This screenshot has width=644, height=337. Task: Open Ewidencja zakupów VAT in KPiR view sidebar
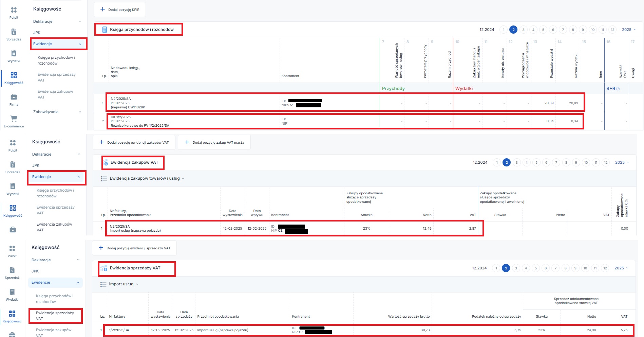coord(55,94)
